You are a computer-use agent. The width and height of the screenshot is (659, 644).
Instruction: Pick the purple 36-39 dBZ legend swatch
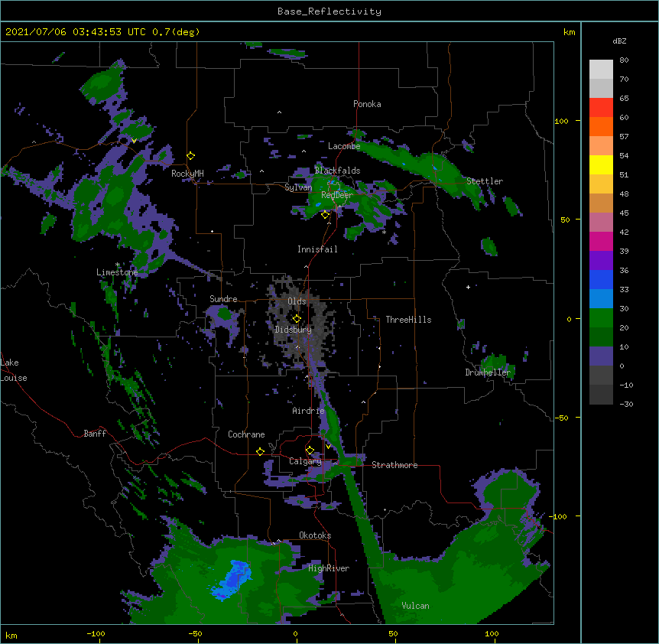[x=601, y=261]
